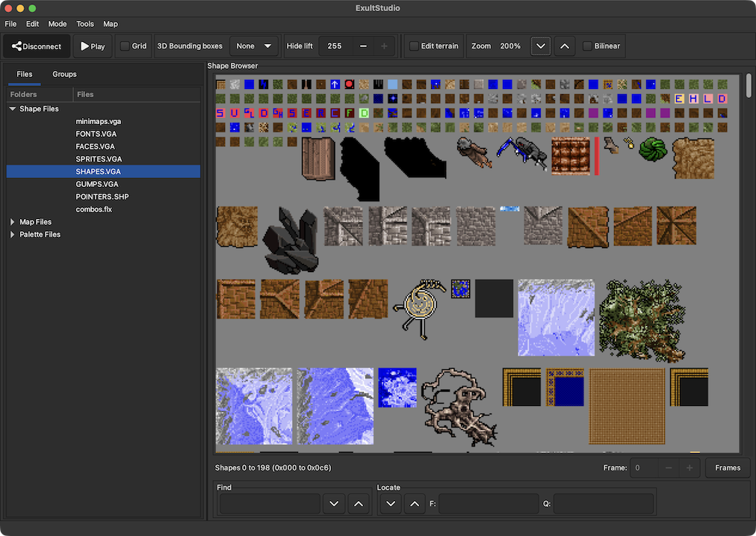
Task: Select the gnarled dead tree shape
Action: click(459, 407)
